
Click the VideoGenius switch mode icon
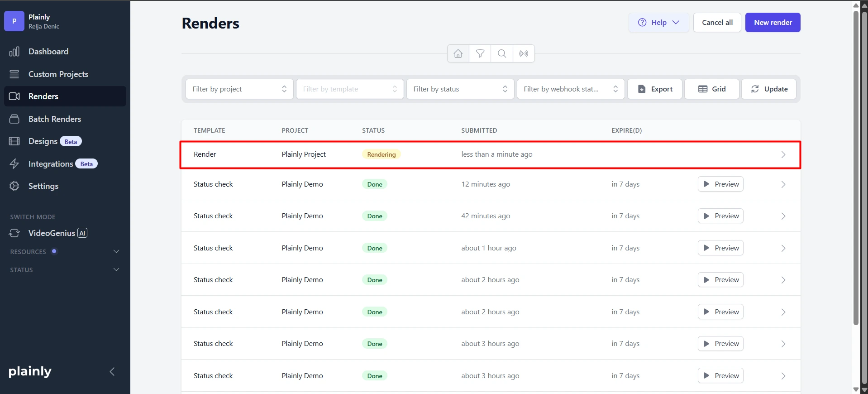(x=14, y=233)
